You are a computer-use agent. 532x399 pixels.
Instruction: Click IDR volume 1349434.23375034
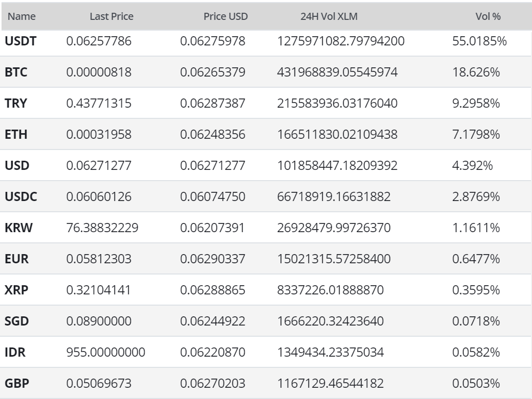coord(330,352)
